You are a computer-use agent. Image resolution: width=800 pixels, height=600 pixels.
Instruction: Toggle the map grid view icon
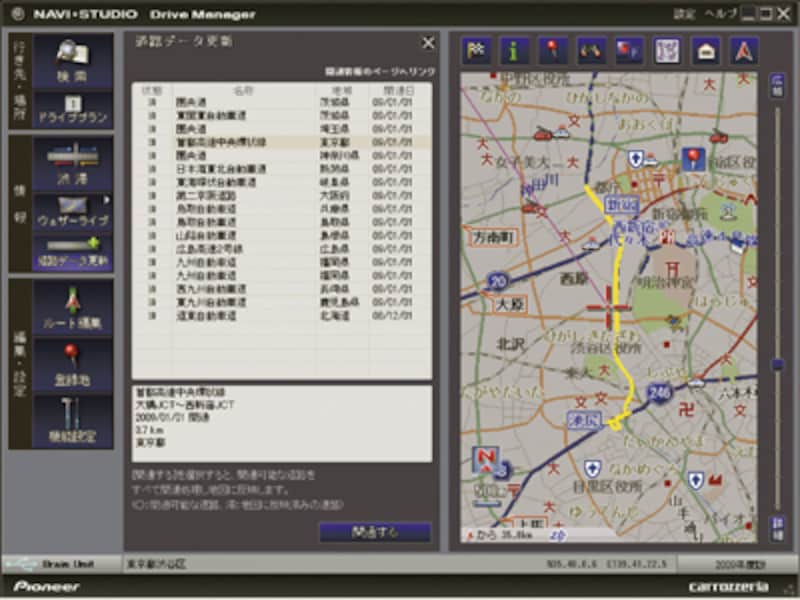click(x=667, y=50)
